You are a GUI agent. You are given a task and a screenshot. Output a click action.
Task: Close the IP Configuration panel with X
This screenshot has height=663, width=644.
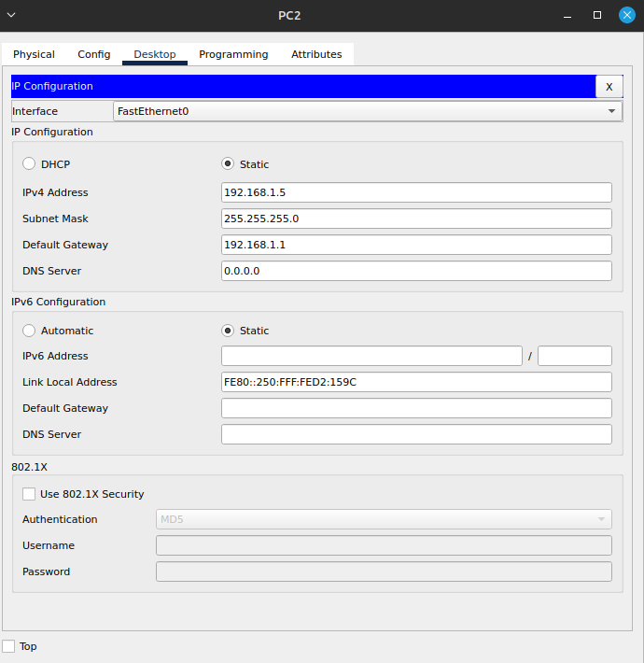tap(609, 87)
